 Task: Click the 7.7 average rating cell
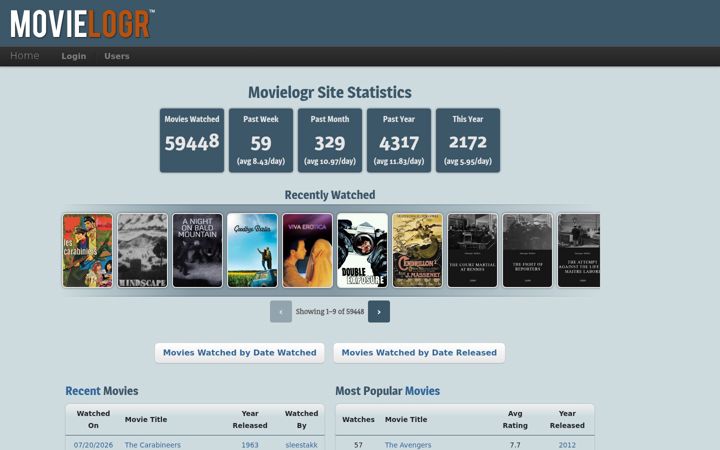click(515, 445)
